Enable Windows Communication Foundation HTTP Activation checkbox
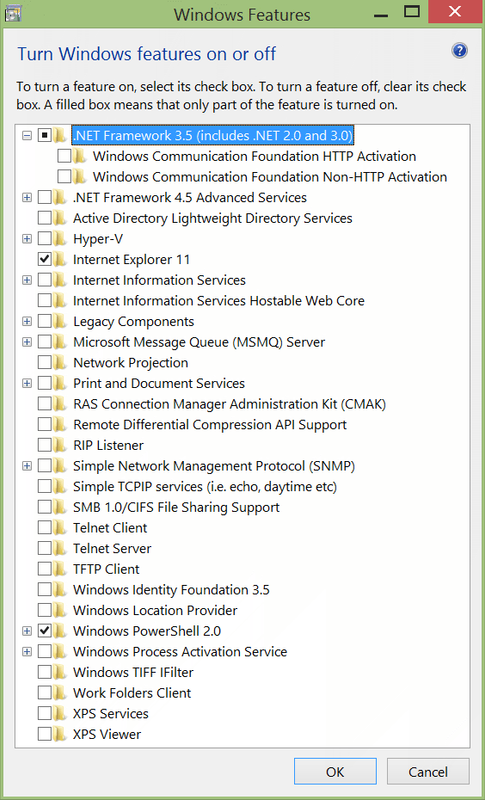This screenshot has width=485, height=800. [64, 156]
